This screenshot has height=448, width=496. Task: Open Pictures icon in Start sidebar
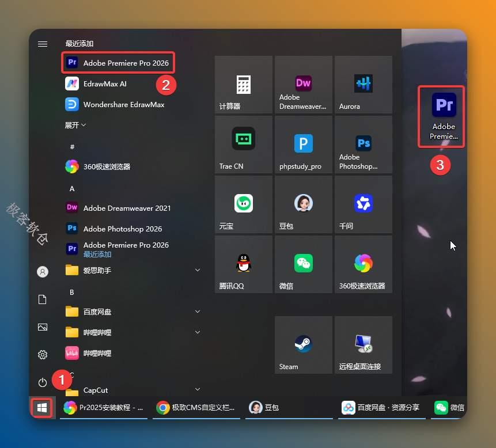[x=43, y=327]
